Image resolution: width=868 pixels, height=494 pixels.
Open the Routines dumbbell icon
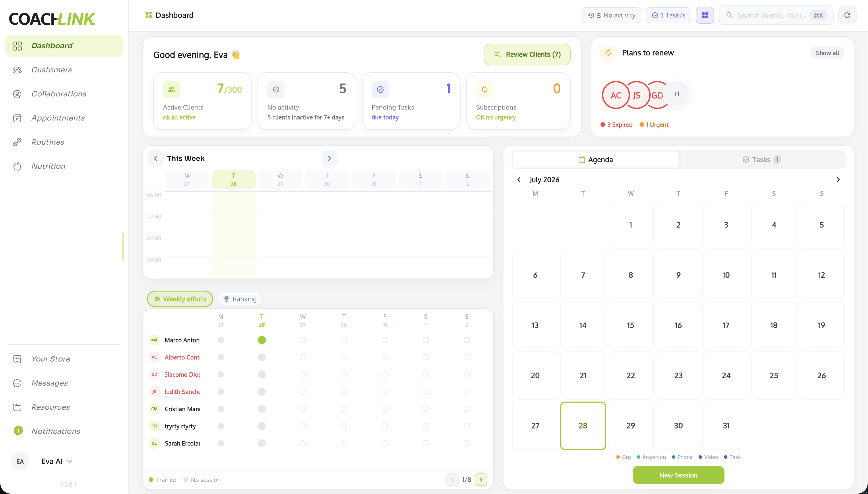point(17,142)
